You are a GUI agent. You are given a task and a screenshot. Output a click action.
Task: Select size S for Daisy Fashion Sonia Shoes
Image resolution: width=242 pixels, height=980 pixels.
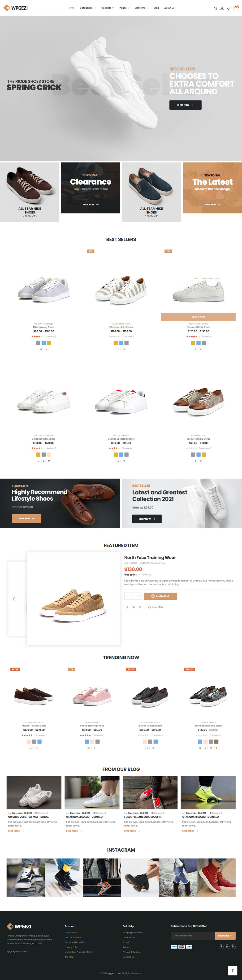pyautogui.click(x=216, y=748)
